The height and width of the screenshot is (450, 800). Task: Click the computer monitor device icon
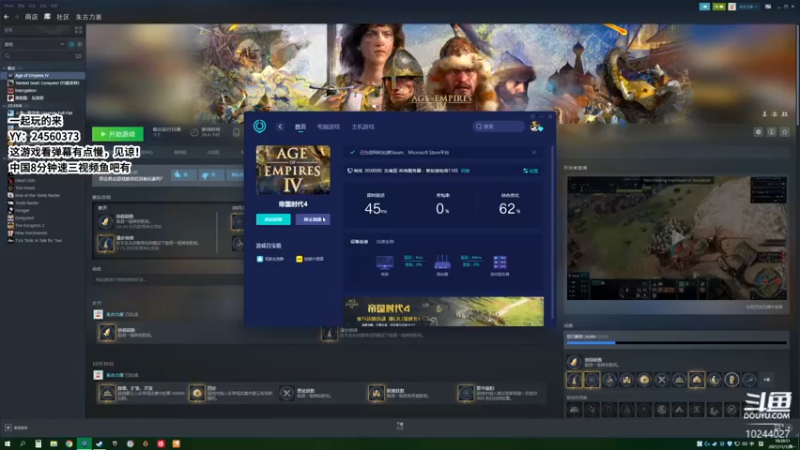(385, 263)
